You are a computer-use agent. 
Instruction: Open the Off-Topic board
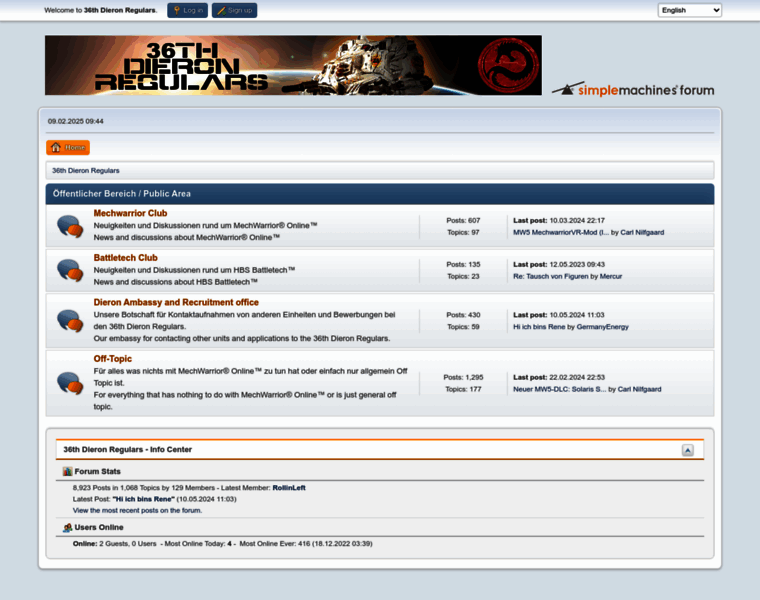point(112,359)
